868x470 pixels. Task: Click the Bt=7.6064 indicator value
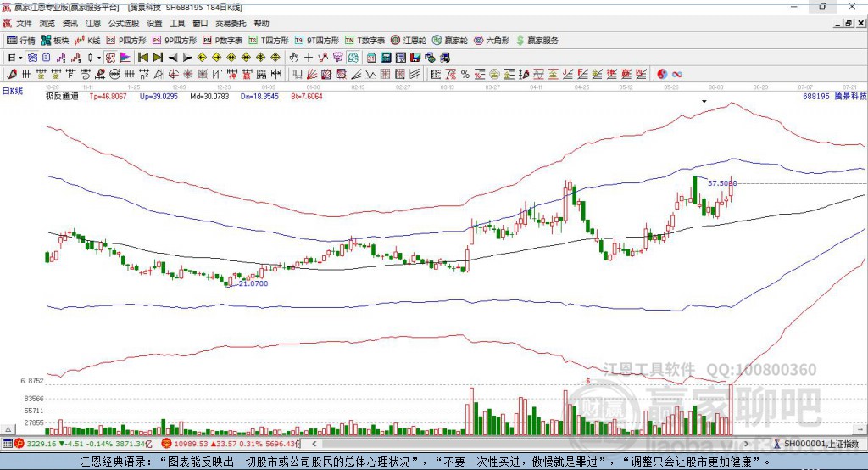[x=307, y=96]
